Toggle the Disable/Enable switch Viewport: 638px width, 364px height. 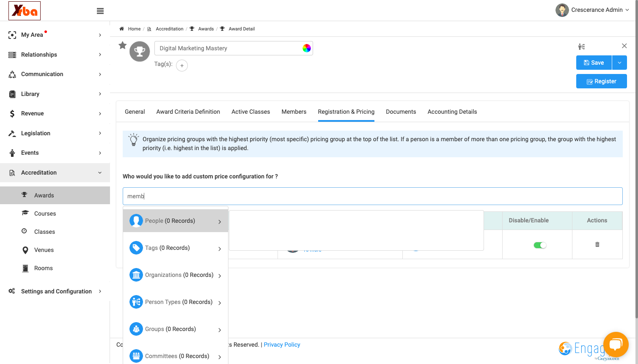540,245
